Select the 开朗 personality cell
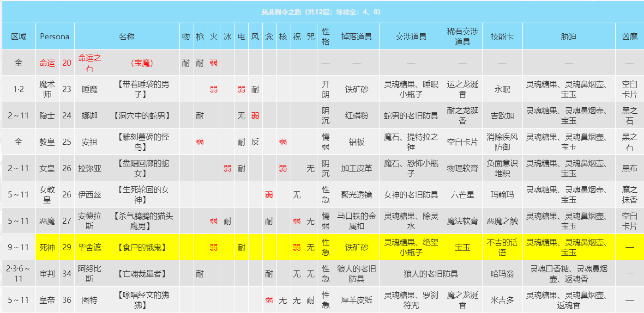This screenshot has height=313, width=644. 325,89
